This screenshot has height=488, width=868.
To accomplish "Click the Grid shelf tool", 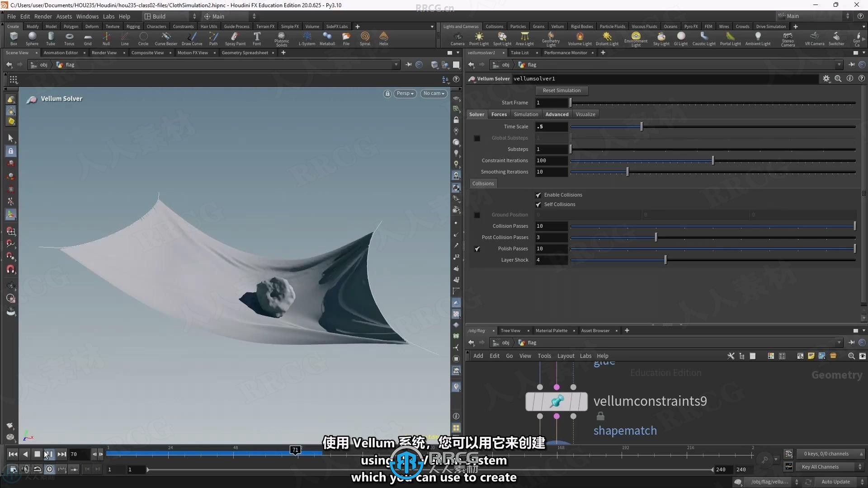I will 88,39.
